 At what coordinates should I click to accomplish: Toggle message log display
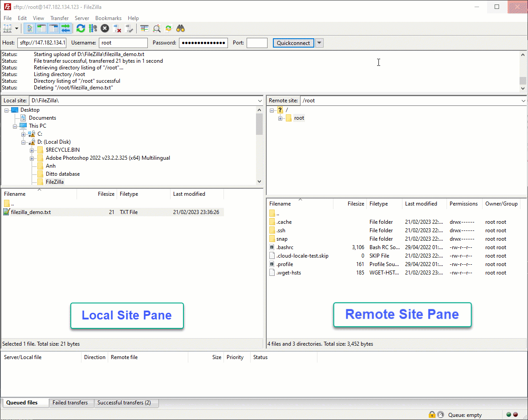[x=30, y=28]
